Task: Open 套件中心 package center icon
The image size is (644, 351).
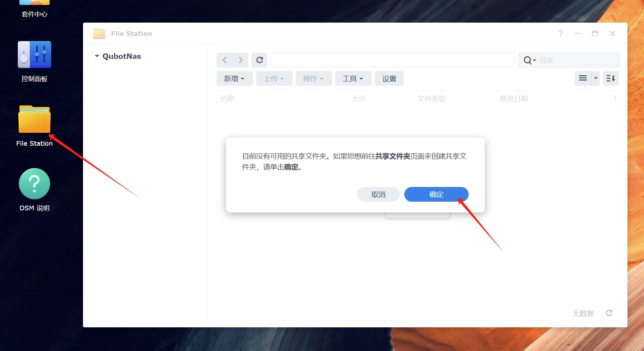Action: 34,9
